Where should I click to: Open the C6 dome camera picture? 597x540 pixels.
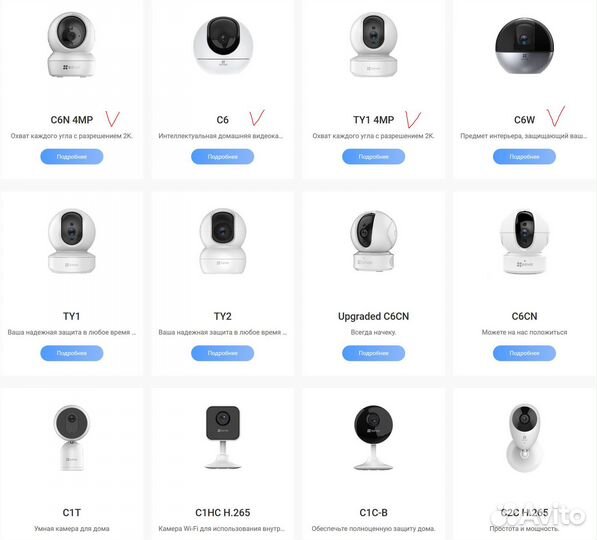tap(223, 45)
